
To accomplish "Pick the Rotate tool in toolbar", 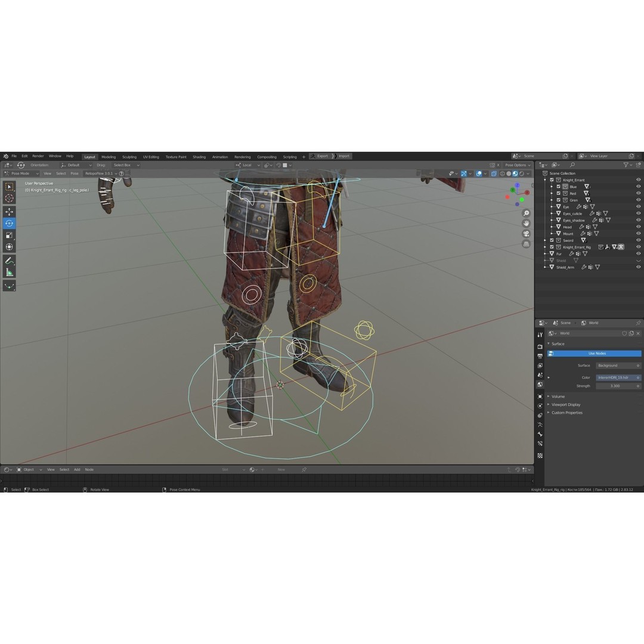I will tap(9, 224).
